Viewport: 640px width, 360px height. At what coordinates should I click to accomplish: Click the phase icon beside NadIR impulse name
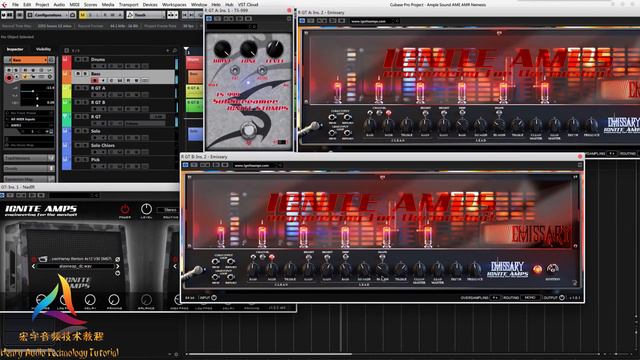[118, 259]
